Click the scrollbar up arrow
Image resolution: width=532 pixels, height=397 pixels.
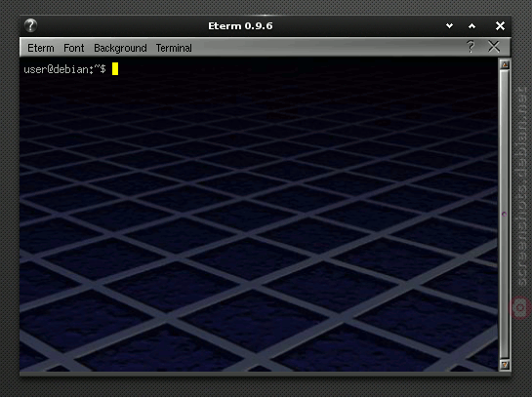[x=505, y=64]
